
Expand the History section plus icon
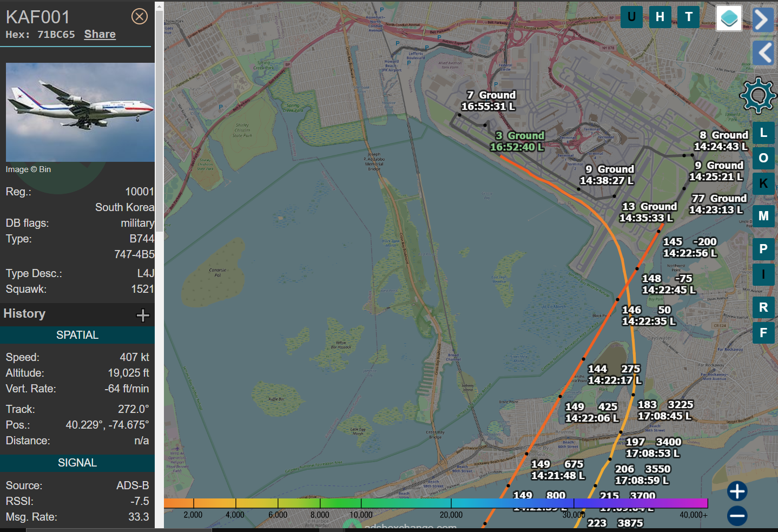(x=143, y=316)
